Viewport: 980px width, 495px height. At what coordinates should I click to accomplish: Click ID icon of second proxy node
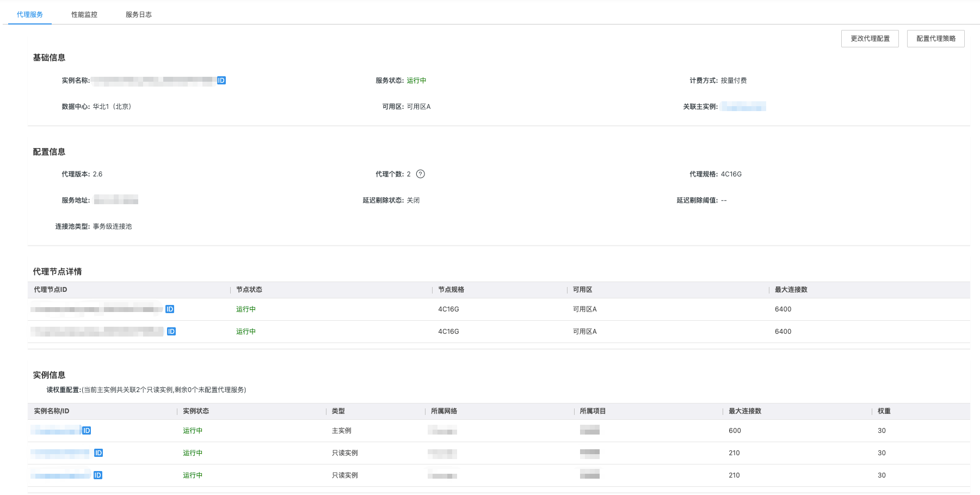[171, 332]
